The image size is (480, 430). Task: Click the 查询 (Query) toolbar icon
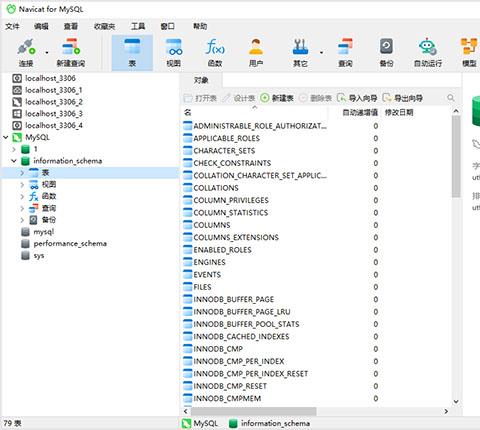(345, 53)
